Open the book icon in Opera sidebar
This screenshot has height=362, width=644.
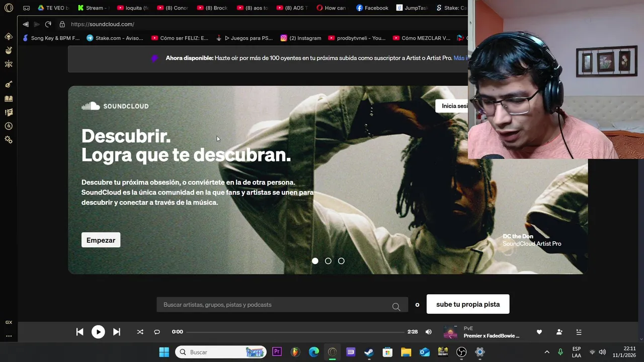(x=9, y=99)
